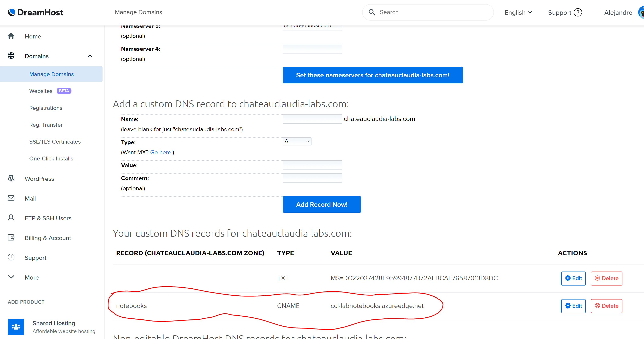
Task: Click the Shared Hosting product icon
Action: [x=16, y=327]
